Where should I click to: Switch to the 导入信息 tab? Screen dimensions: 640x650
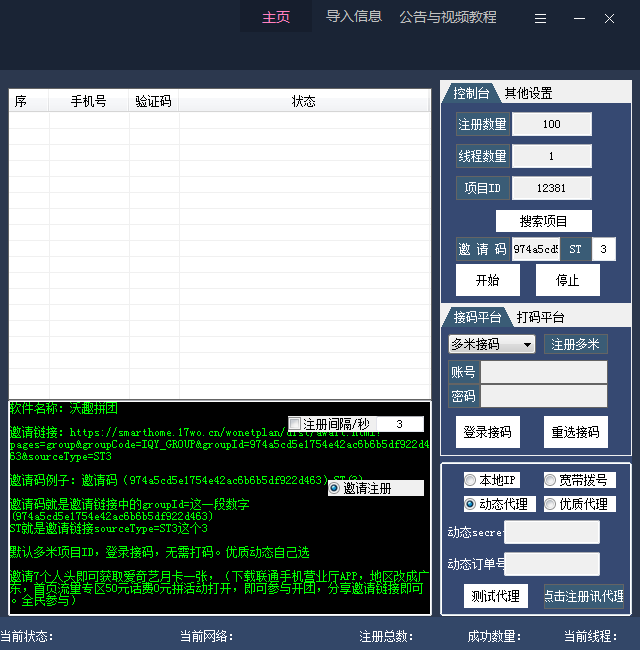tap(354, 17)
